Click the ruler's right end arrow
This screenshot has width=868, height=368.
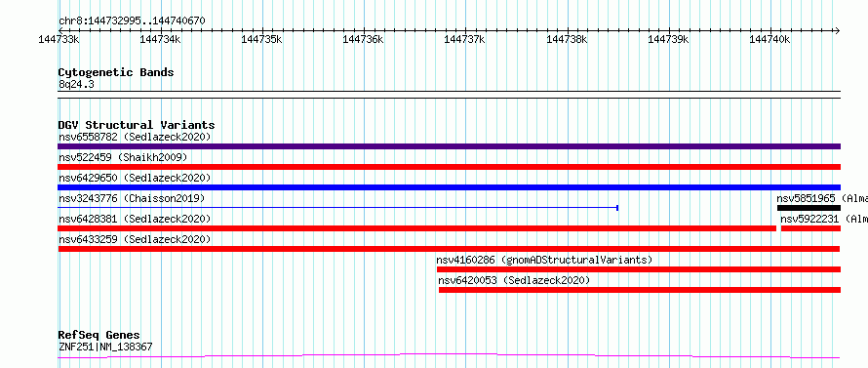(838, 30)
